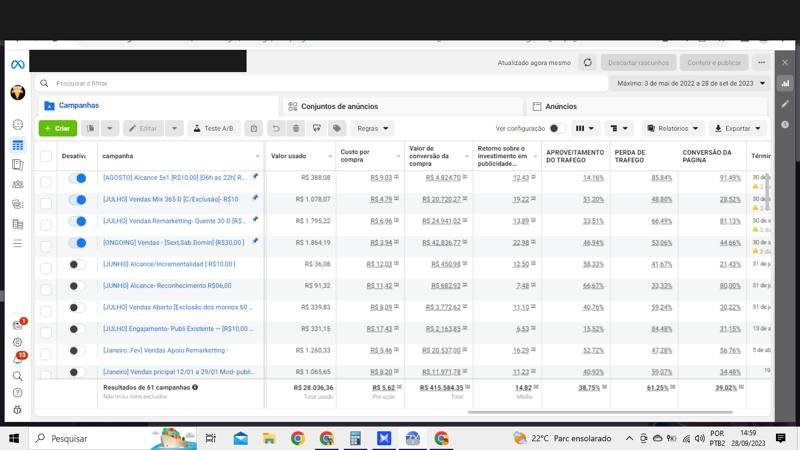Open the Windows calculator taskbar icon
Image resolution: width=800 pixels, height=450 pixels.
(x=355, y=438)
